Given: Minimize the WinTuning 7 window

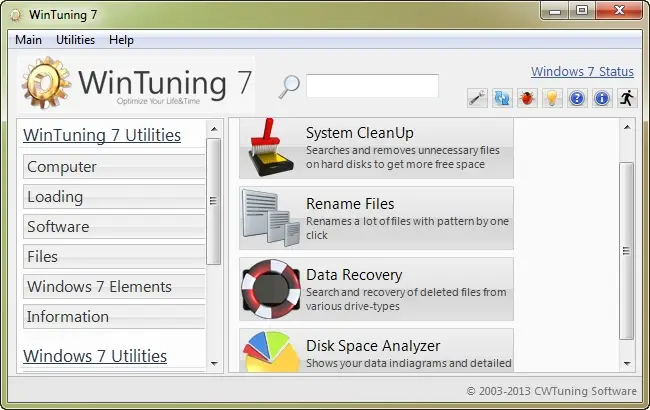Looking at the screenshot, I should [555, 11].
